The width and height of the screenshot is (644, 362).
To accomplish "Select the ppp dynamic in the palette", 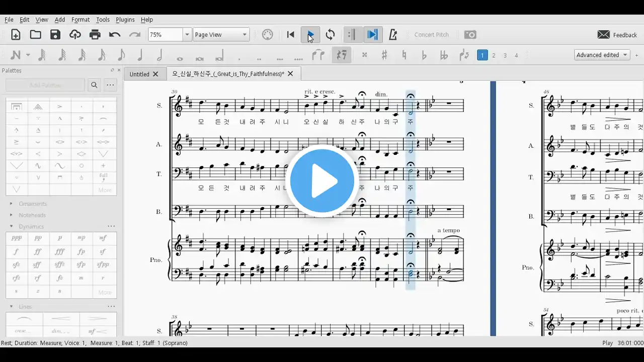I will [x=17, y=238].
